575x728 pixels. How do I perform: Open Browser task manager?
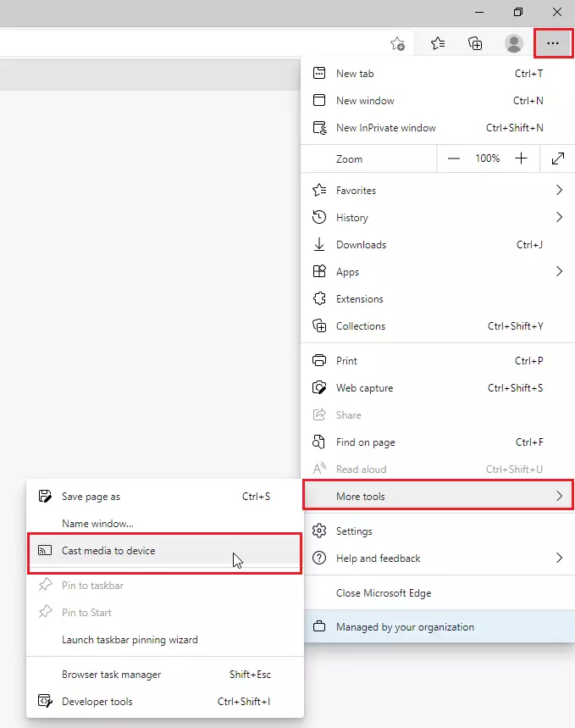point(165,674)
